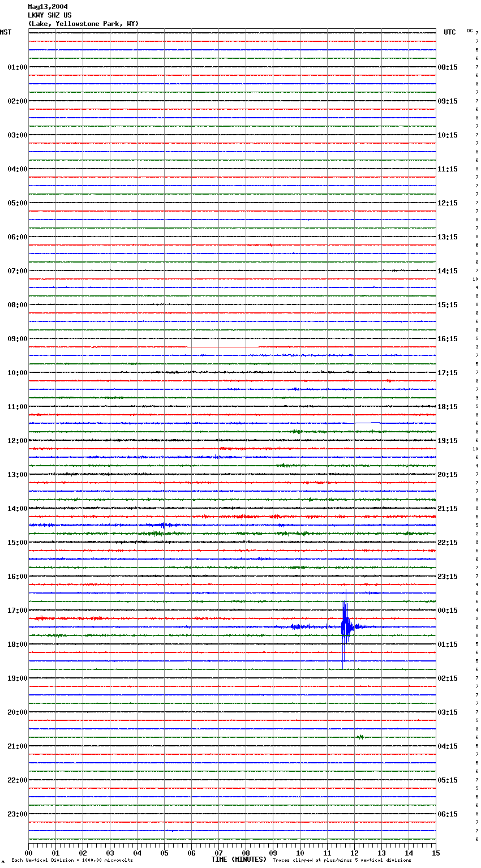Select the 06:00 MST hour label

[x=18, y=237]
